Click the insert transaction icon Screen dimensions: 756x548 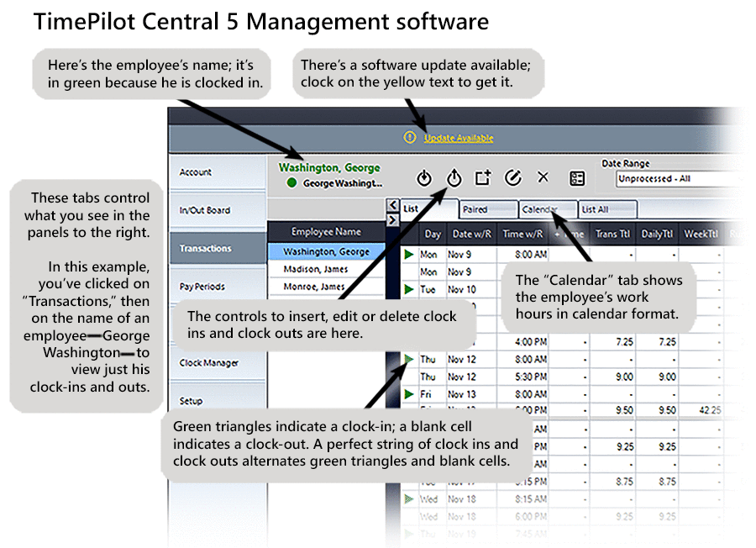483,177
